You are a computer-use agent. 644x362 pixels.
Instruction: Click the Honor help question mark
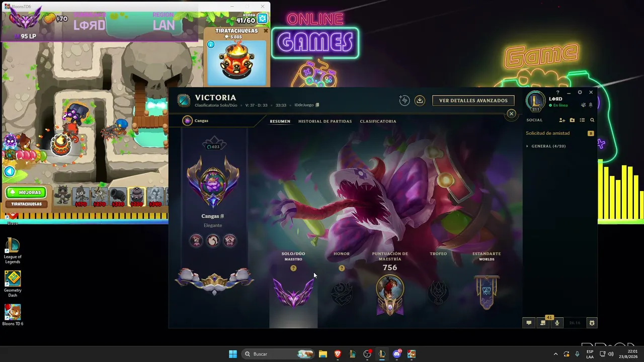[342, 268]
